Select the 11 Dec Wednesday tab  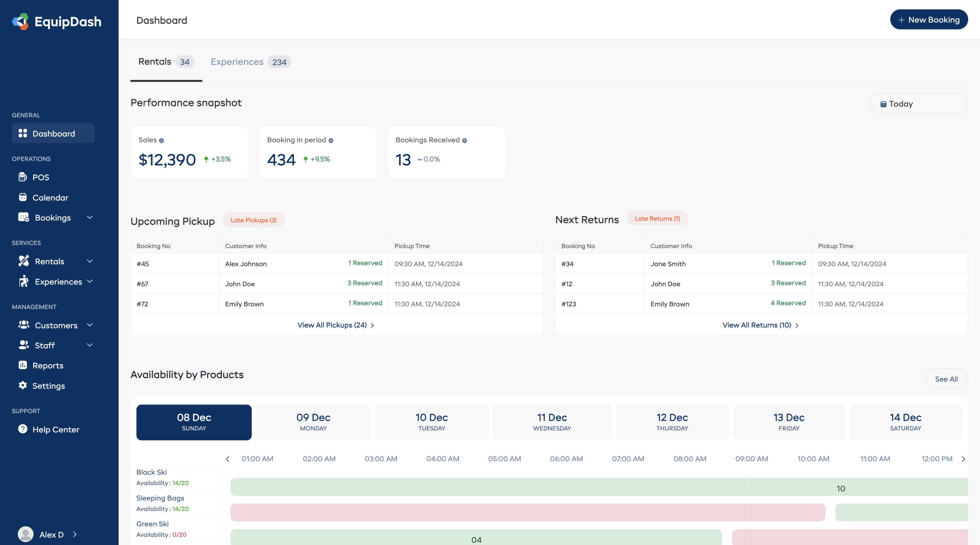552,422
